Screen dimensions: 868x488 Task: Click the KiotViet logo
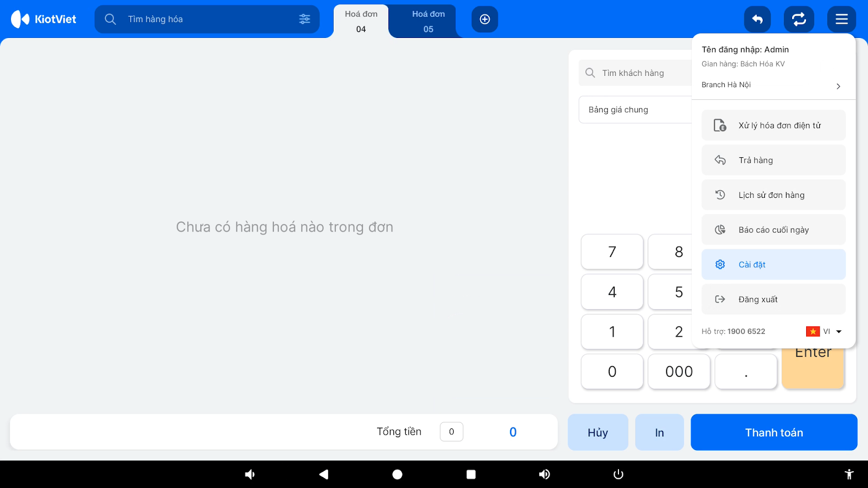[x=43, y=19]
